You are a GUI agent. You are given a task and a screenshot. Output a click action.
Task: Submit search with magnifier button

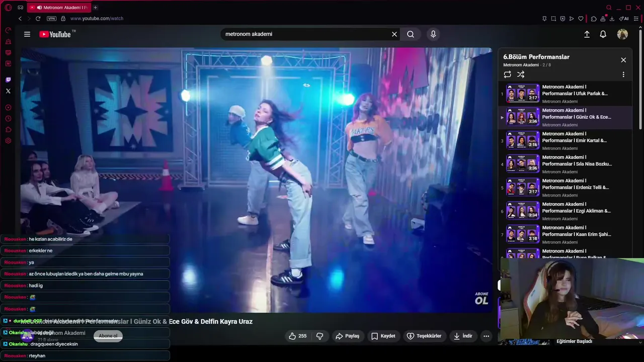tap(411, 34)
